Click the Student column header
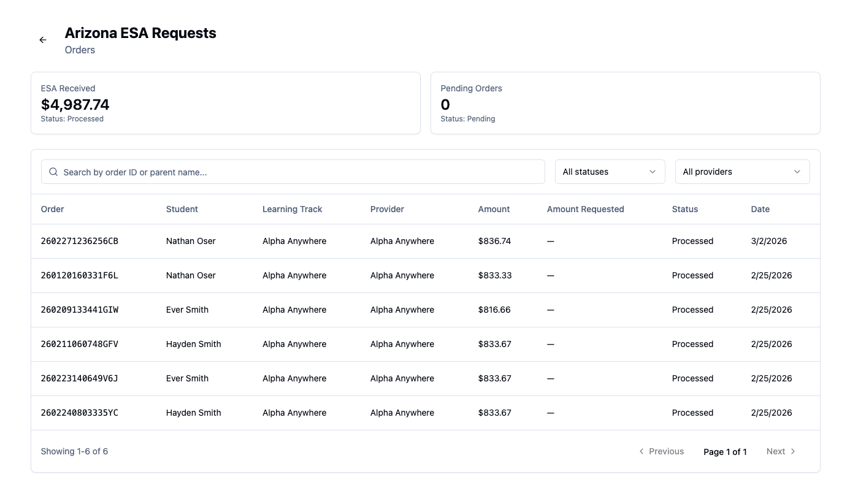The width and height of the screenshot is (850, 504). [x=182, y=209]
